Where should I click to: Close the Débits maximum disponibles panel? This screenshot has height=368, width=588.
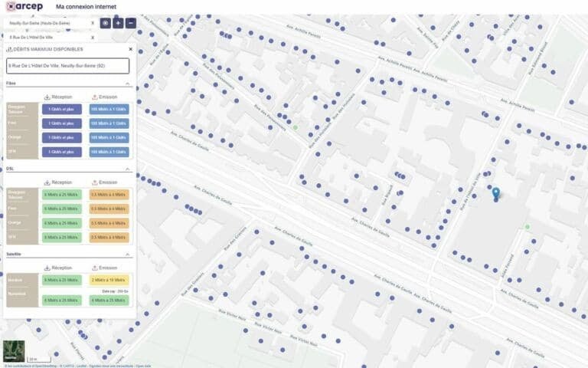tap(130, 49)
